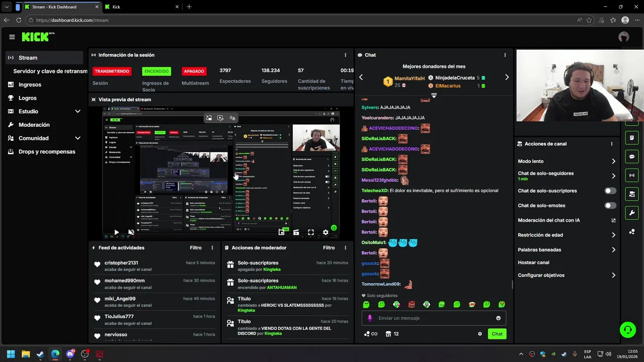Click the purple microphone icon in chat
Screen dimensions: 644x362
[x=370, y=318]
